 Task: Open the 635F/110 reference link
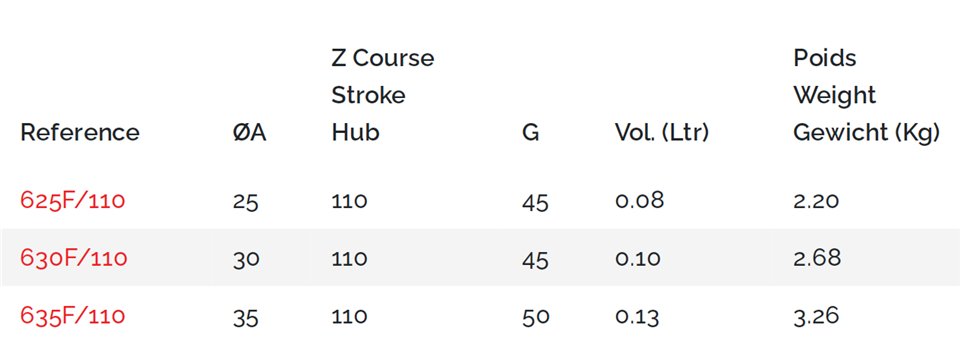coord(73,315)
